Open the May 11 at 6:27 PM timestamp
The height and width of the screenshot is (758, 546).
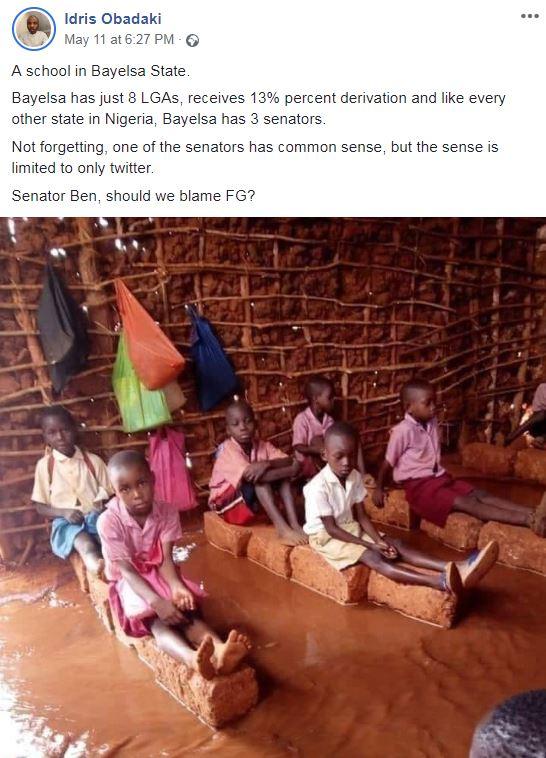coord(119,40)
